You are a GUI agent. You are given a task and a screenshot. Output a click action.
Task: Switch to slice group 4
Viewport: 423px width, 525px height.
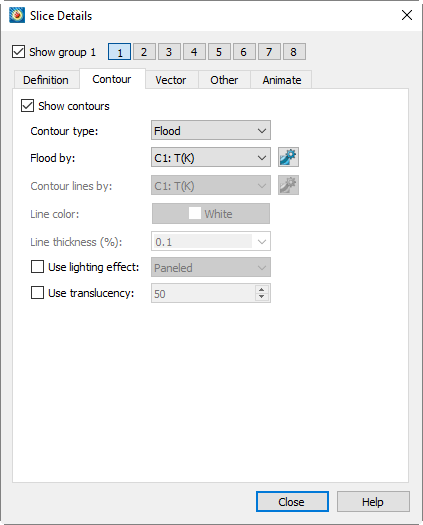tap(194, 52)
